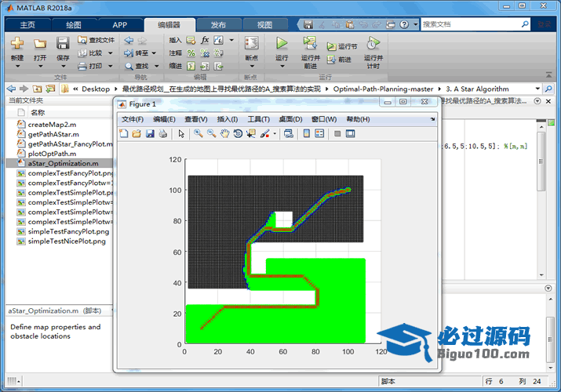Toggle the Figure zoom in tool
Screen dimensions: 561x392
click(199, 133)
